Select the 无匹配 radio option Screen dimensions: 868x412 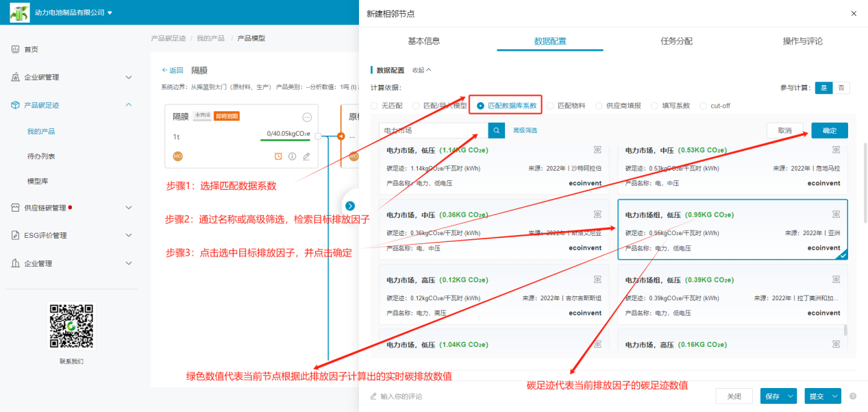pyautogui.click(x=374, y=106)
